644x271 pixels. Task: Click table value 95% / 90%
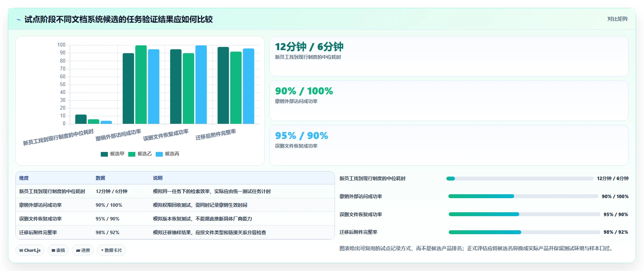tap(107, 219)
